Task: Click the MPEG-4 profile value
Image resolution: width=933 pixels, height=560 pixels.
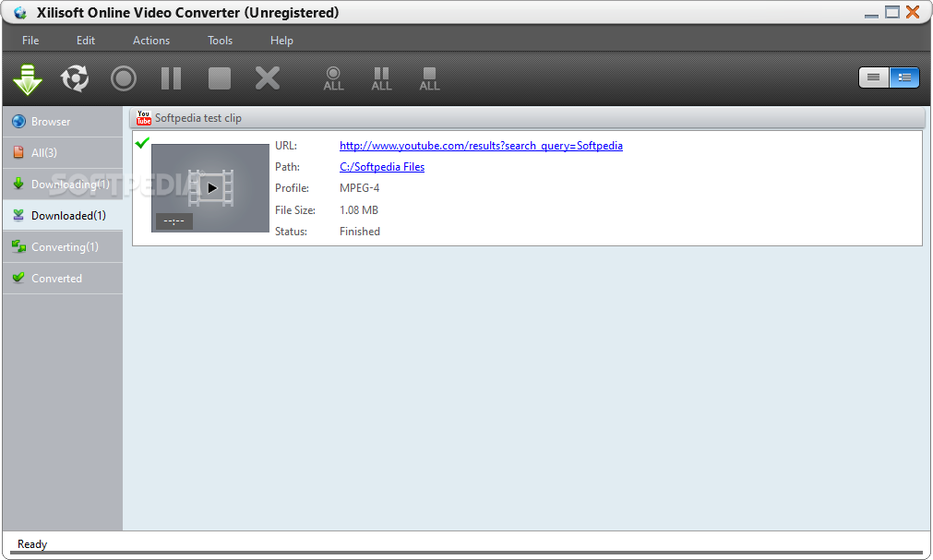Action: [x=359, y=188]
